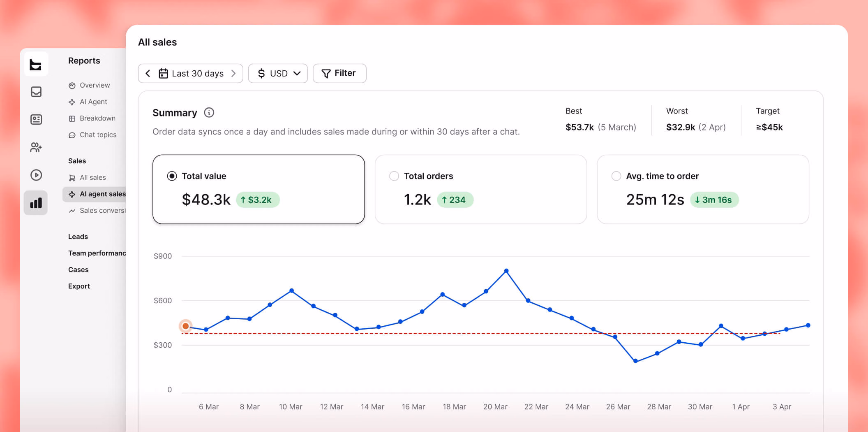Open AI Agent report

[x=88, y=102]
